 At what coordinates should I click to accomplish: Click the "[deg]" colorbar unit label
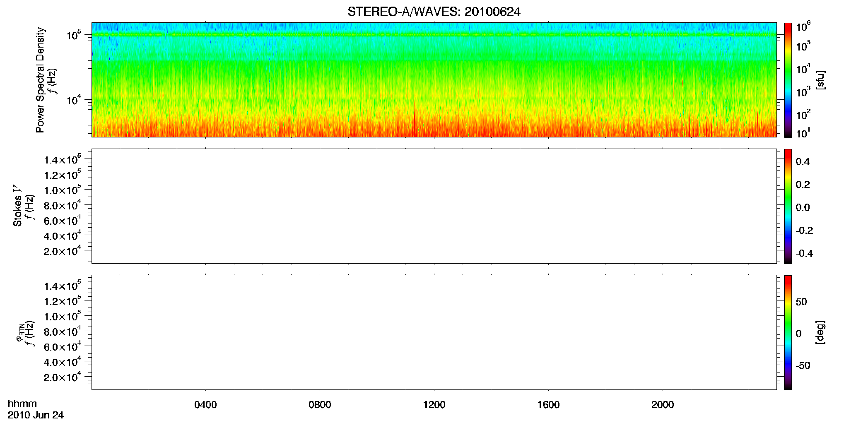point(820,332)
